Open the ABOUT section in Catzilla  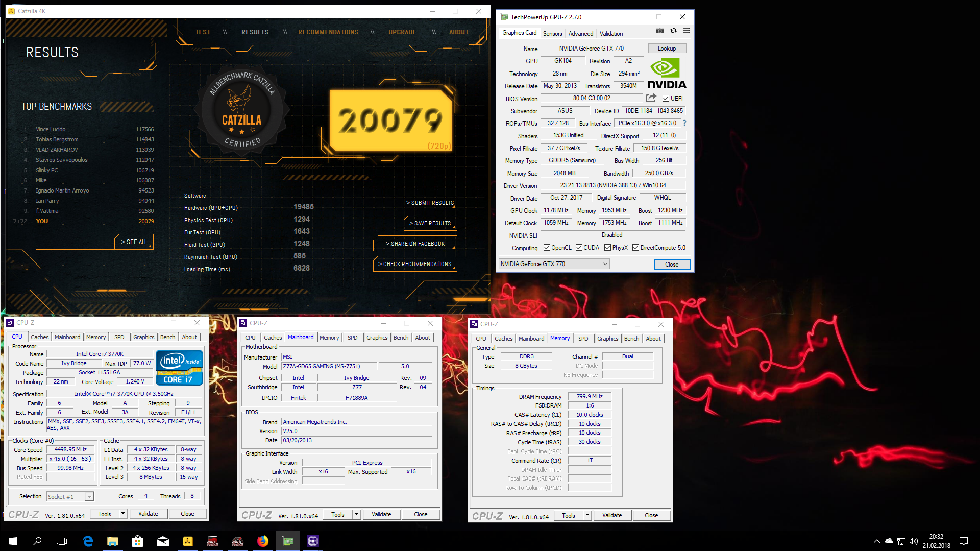pos(459,32)
